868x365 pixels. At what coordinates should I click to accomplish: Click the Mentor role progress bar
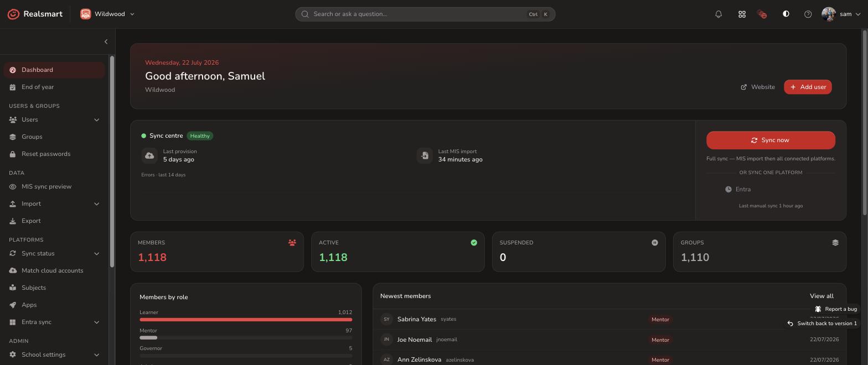pyautogui.click(x=246, y=337)
